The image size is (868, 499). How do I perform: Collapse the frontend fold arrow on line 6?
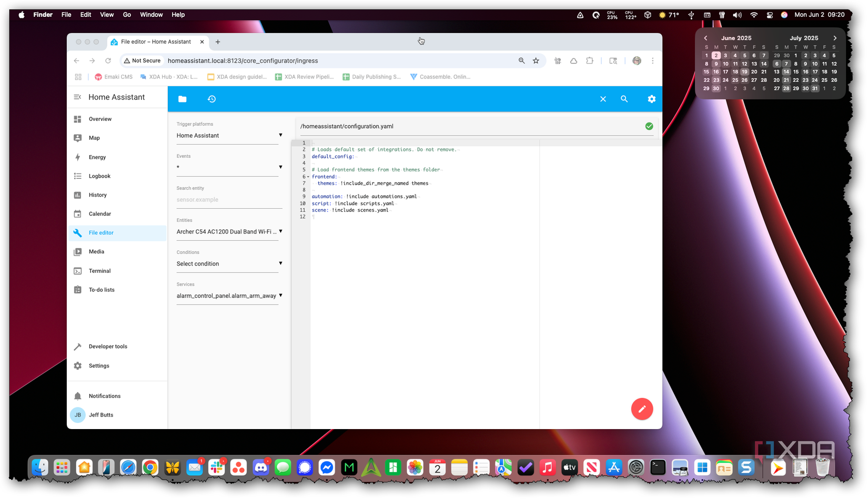[x=308, y=177]
